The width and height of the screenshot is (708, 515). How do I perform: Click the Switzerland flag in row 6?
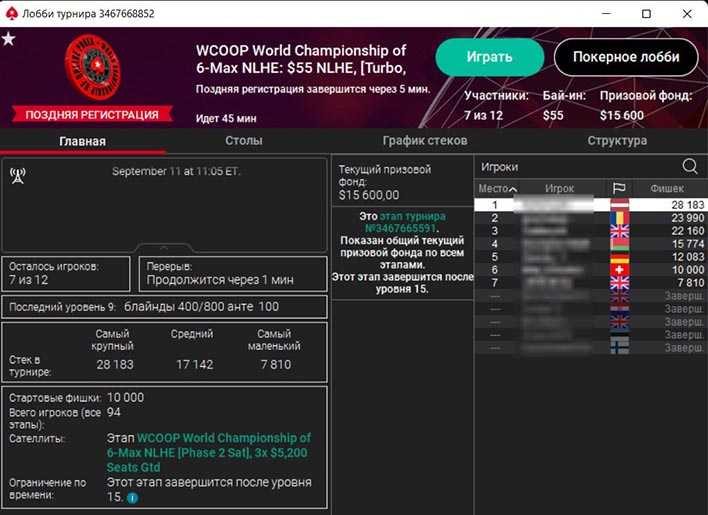pos(620,270)
